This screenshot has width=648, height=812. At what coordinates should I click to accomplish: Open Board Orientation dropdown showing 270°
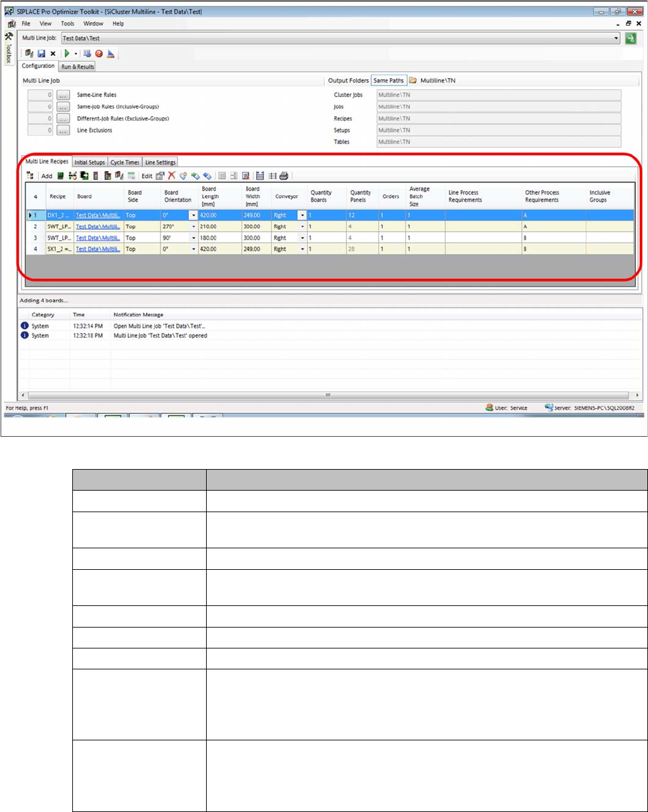193,227
